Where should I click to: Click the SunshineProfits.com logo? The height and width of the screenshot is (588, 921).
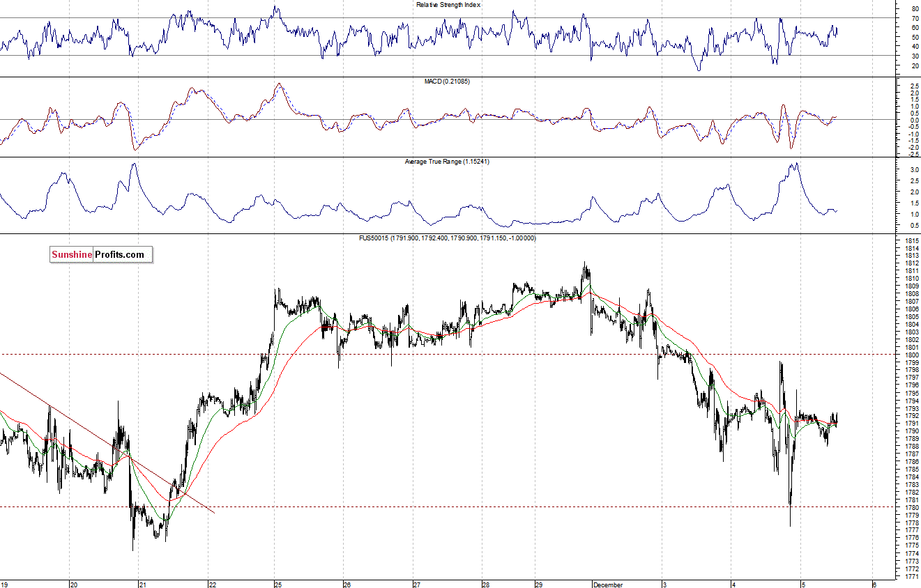click(x=100, y=255)
